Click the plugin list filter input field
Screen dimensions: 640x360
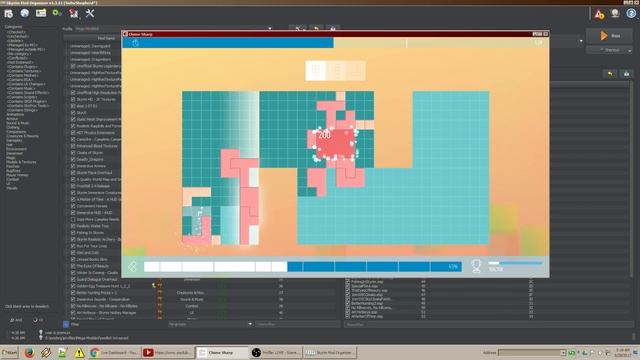pos(488,324)
